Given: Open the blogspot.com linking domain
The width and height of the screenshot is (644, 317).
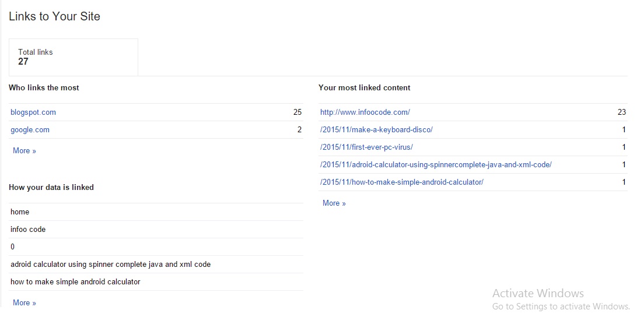Looking at the screenshot, I should (33, 112).
